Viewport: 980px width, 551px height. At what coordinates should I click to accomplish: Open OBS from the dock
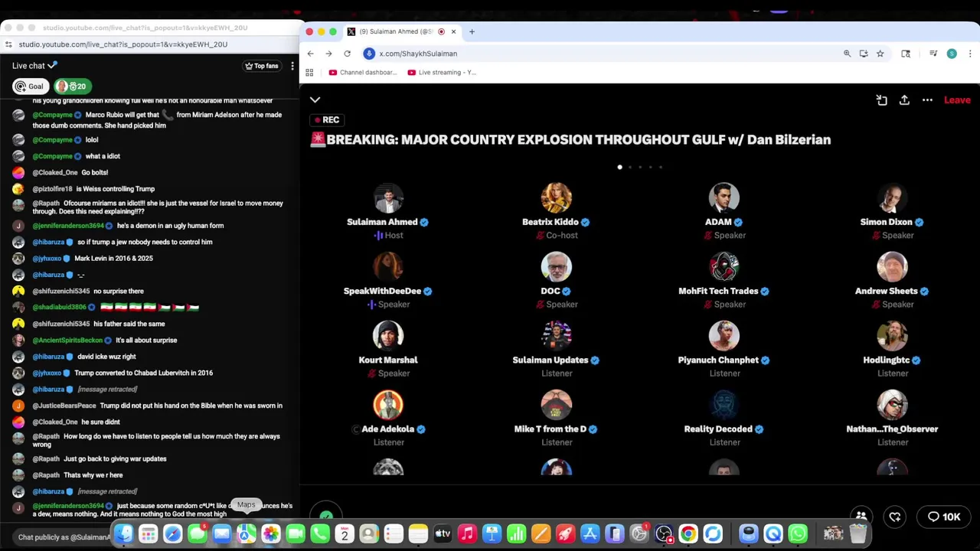[x=664, y=533]
